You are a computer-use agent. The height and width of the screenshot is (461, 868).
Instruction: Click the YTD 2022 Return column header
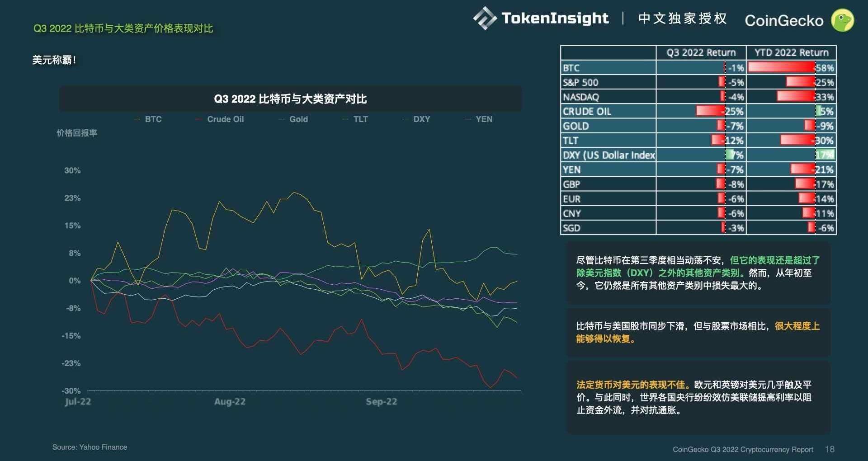click(x=791, y=52)
